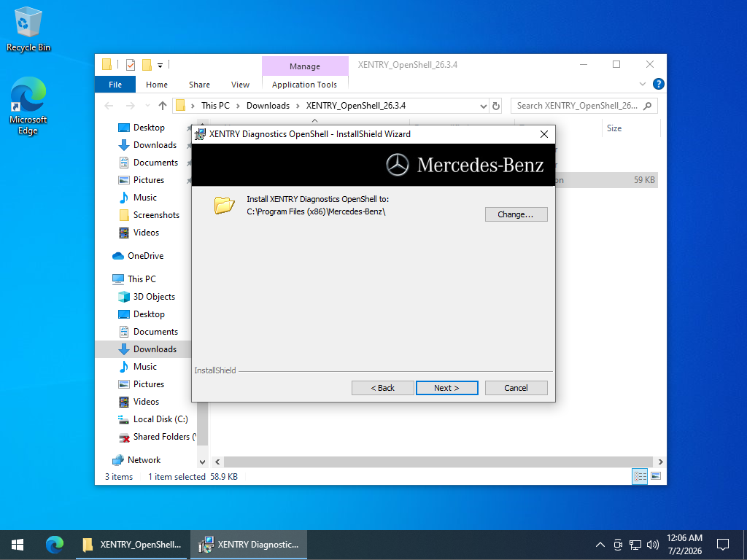Open Quick access Pictures folder
Image resolution: width=747 pixels, height=560 pixels.
(x=148, y=180)
